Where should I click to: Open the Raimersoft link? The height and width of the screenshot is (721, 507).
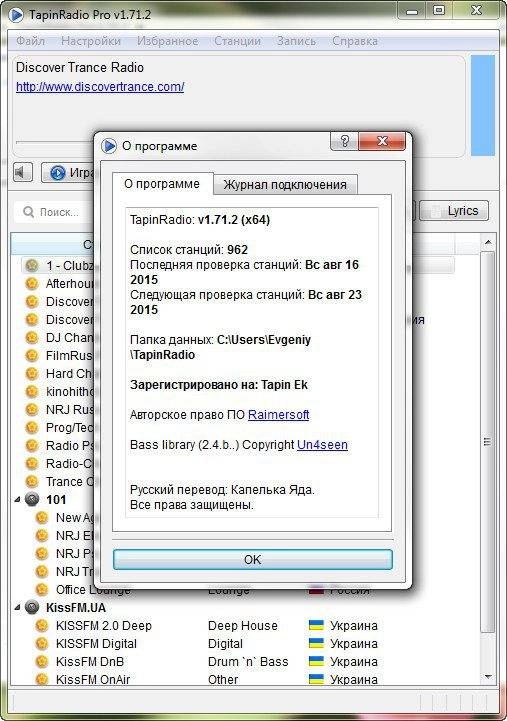click(x=279, y=415)
